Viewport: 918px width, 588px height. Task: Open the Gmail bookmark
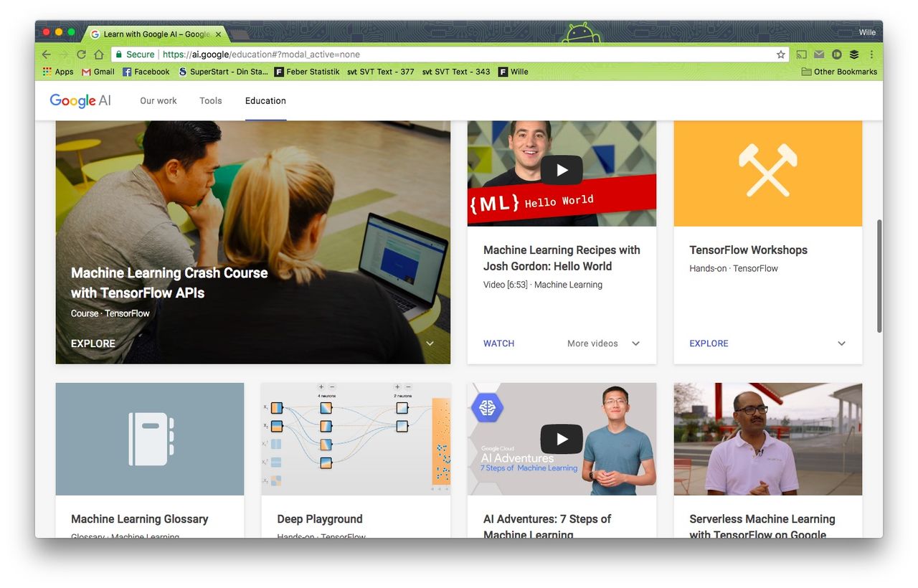(x=98, y=72)
